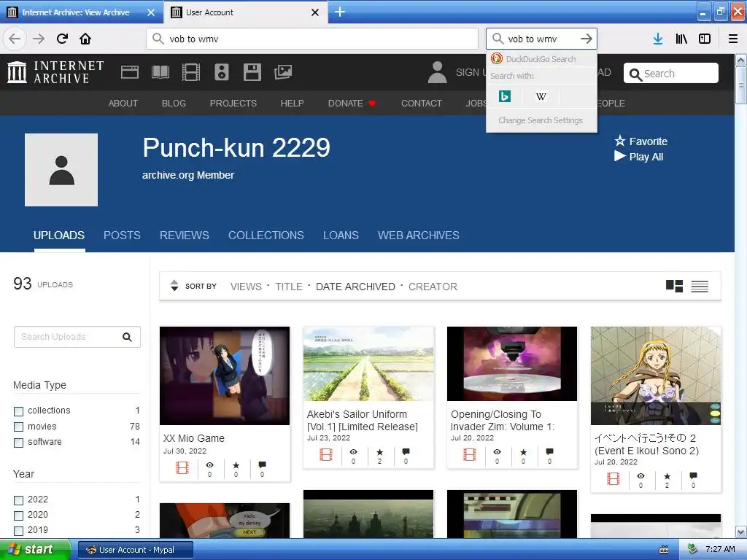Open the Downloads arrow icon
747x560 pixels.
pos(658,39)
